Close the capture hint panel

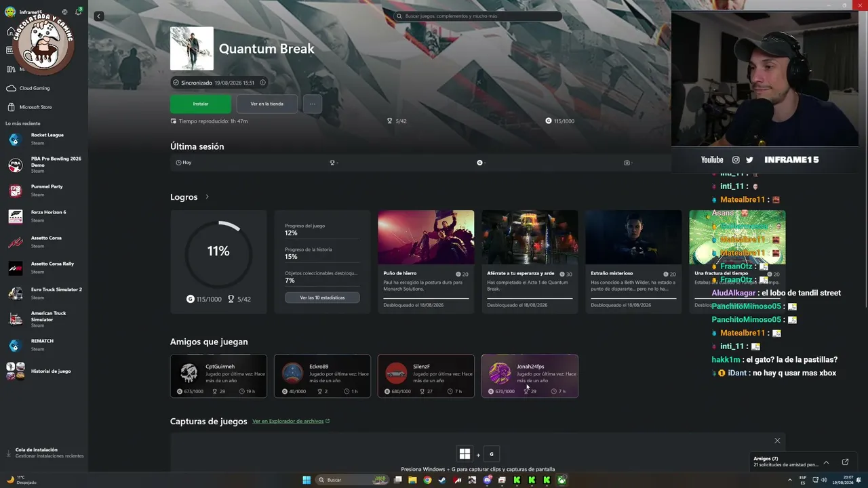(777, 441)
